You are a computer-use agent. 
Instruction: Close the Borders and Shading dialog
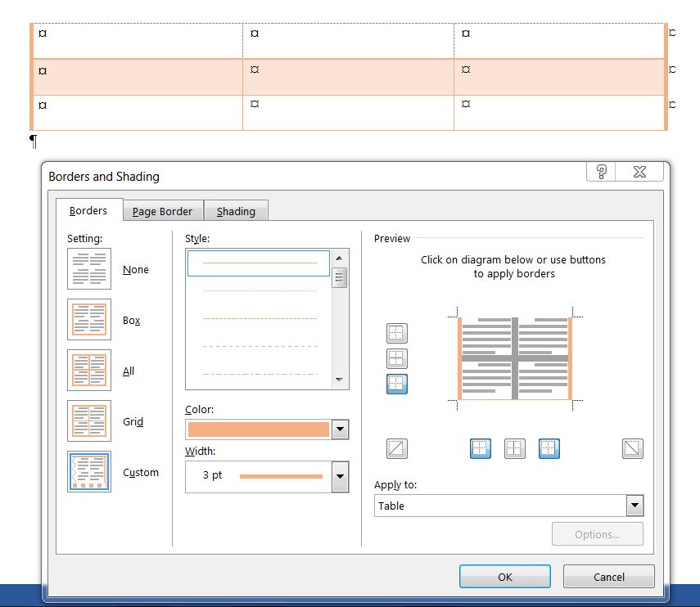[x=639, y=172]
